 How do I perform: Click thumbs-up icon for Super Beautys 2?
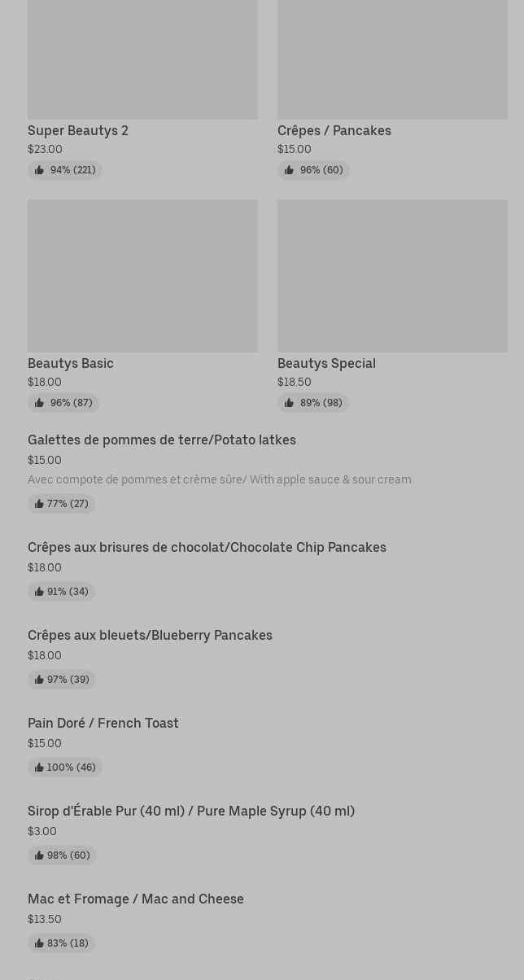[39, 170]
